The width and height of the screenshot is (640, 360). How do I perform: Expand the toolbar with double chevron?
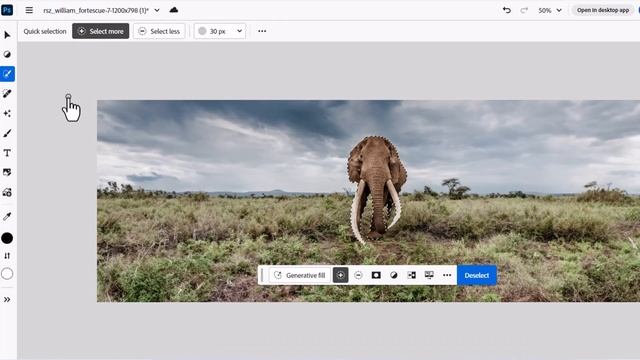[7, 300]
